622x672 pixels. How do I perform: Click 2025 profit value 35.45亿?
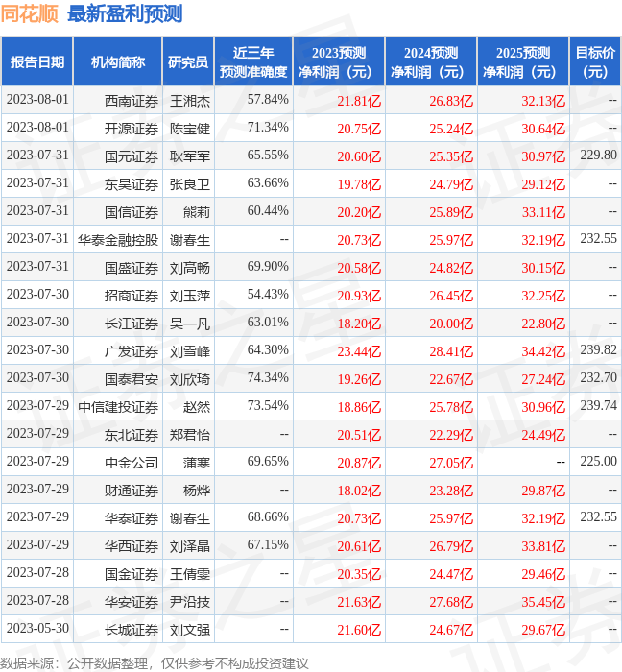(543, 603)
